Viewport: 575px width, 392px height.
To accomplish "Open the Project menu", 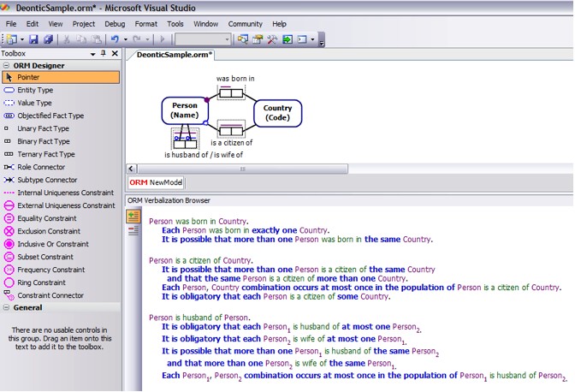I will point(84,24).
